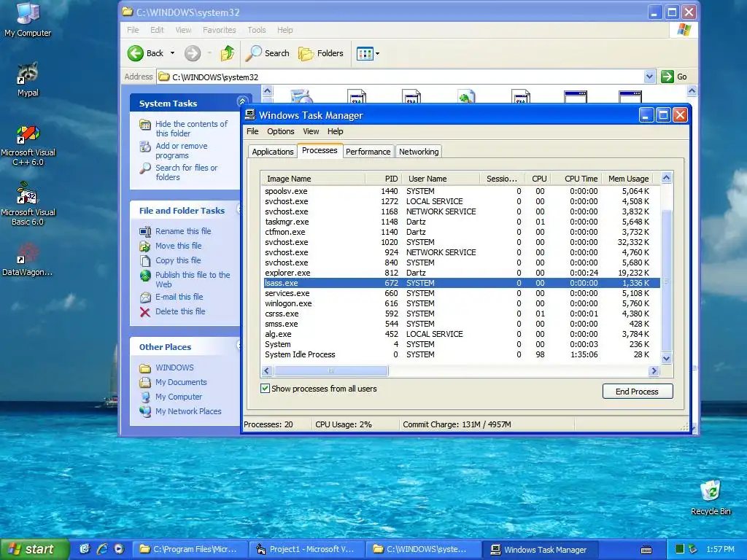Select the taskmgr.exe process row
The height and width of the screenshot is (560, 747).
coord(461,222)
